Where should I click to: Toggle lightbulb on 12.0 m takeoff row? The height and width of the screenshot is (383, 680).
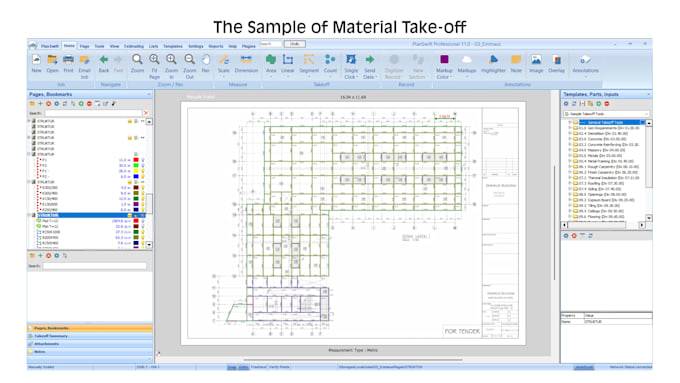click(143, 199)
